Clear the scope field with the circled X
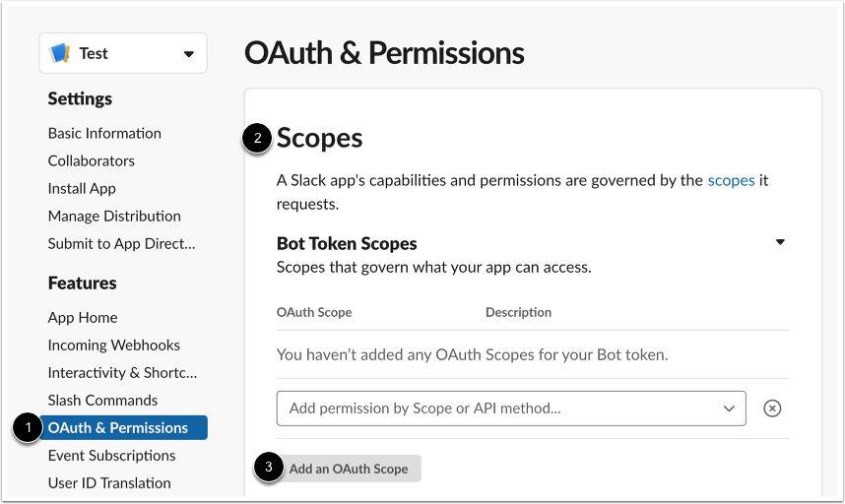This screenshot has width=845, height=504. click(x=772, y=409)
